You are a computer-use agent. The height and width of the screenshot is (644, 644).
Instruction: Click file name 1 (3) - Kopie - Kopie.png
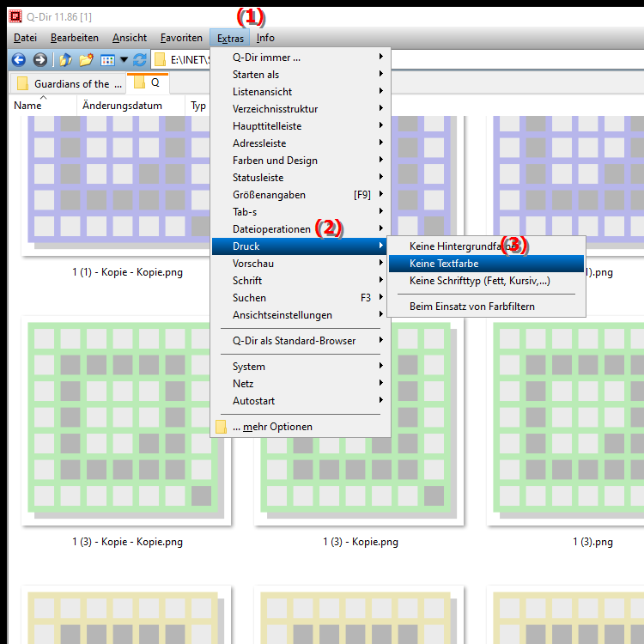(127, 542)
